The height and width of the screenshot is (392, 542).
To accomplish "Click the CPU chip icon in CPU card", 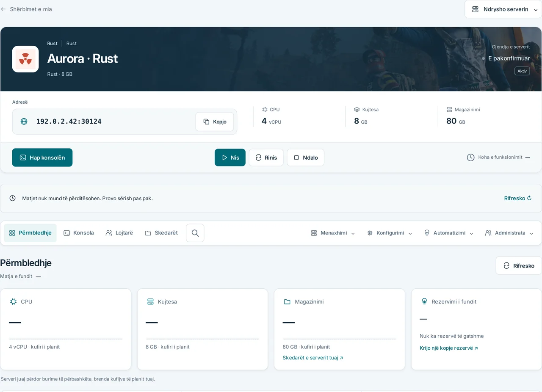I will (x=13, y=301).
